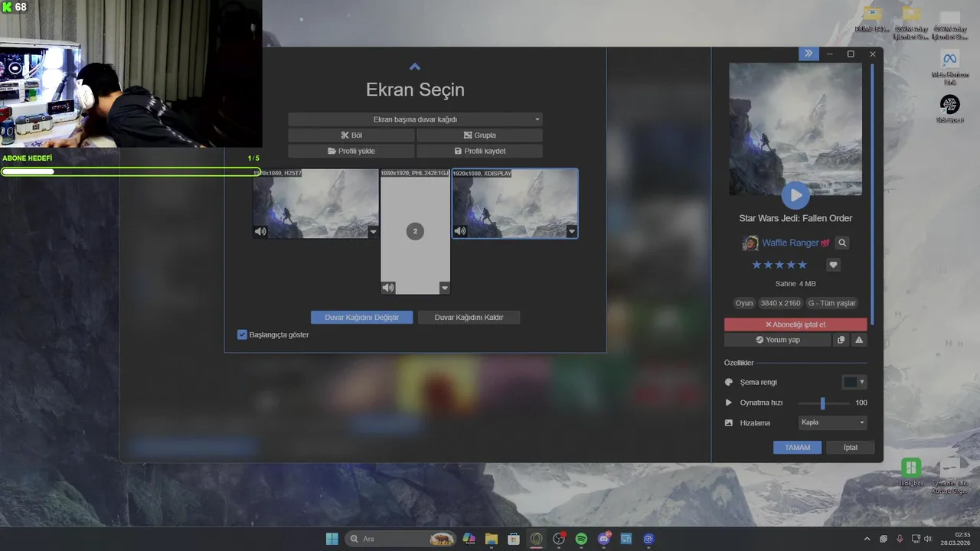Mute audio on the XDISPLAY monitor

(459, 231)
